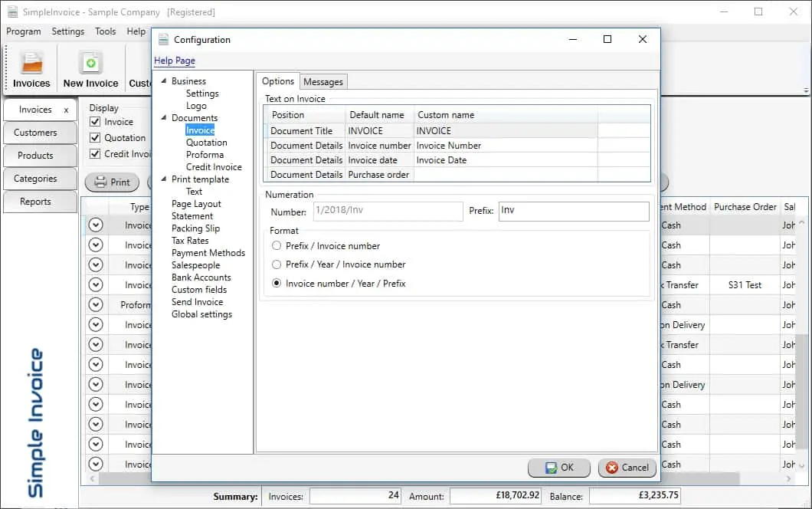Open the Tools menu

[106, 31]
